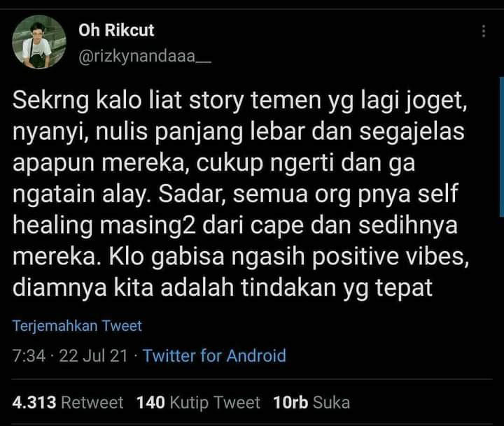Image resolution: width=504 pixels, height=426 pixels.
Task: Open the Twitter for Android source link
Action: [214, 355]
